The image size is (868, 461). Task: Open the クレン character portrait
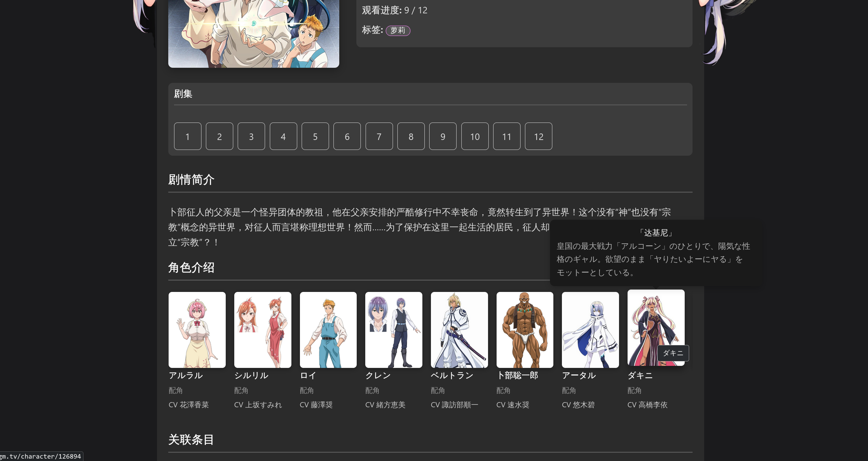pyautogui.click(x=394, y=330)
